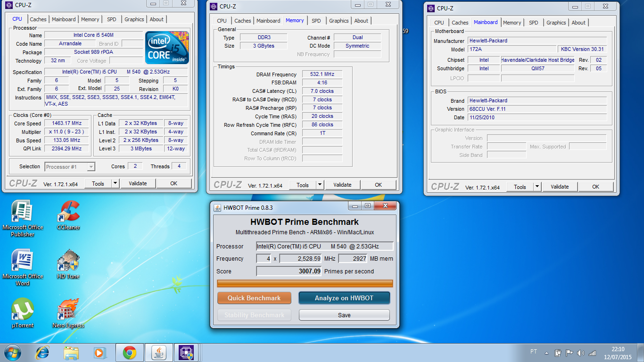Click the BIOS Version 68CCU Ver. F.11

pyautogui.click(x=537, y=109)
